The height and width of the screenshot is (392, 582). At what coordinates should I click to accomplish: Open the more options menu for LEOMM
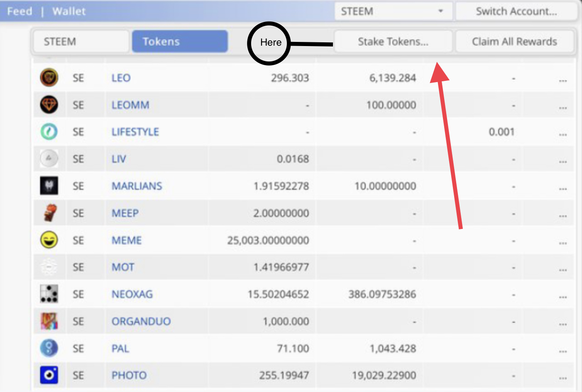[x=563, y=107]
